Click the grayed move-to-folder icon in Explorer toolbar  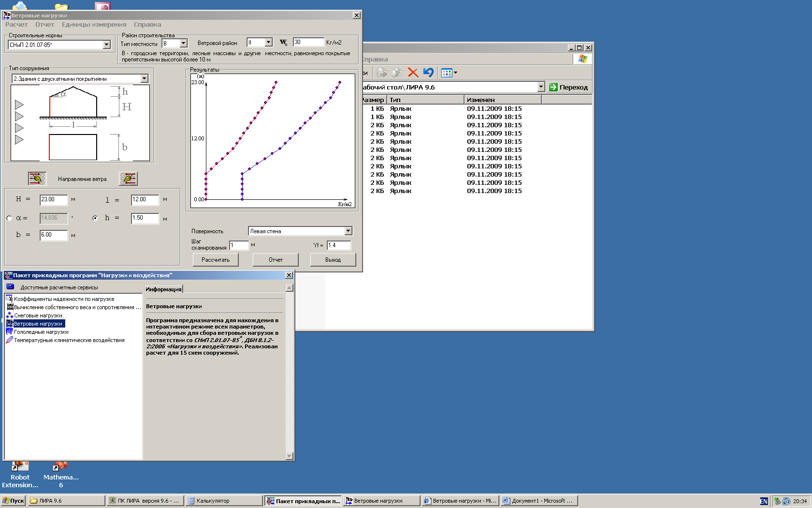coord(382,73)
